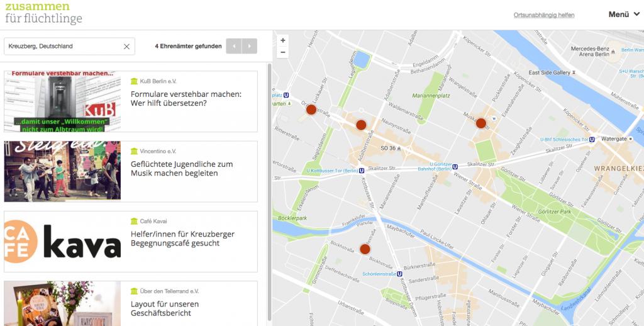The width and height of the screenshot is (644, 326).
Task: Click the map zoom in plus button
Action: click(x=283, y=40)
